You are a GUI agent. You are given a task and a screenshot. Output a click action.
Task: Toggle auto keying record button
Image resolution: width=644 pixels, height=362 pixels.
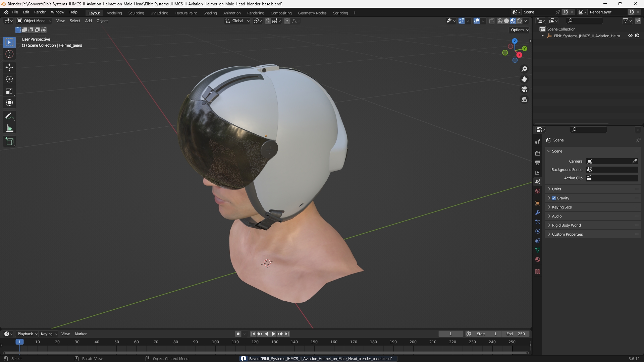[238, 334]
